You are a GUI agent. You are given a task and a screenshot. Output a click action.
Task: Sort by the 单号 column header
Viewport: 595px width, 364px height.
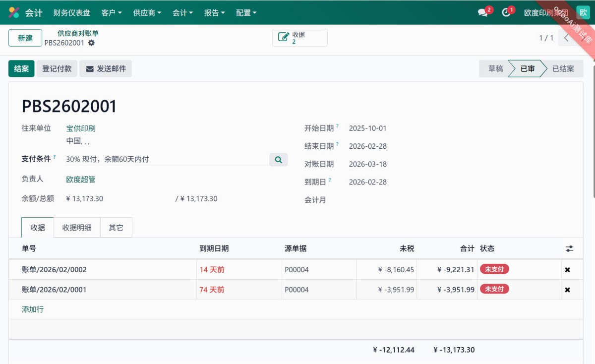(x=102, y=248)
